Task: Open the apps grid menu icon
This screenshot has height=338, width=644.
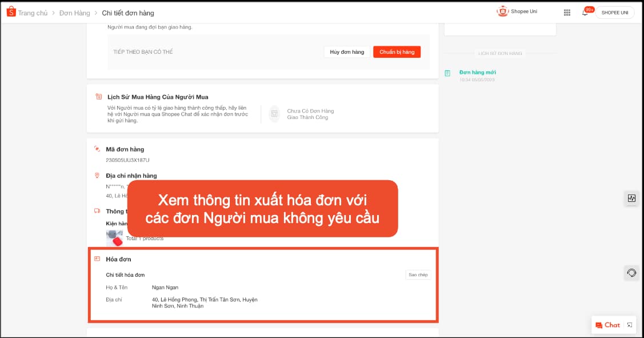Action: [567, 13]
